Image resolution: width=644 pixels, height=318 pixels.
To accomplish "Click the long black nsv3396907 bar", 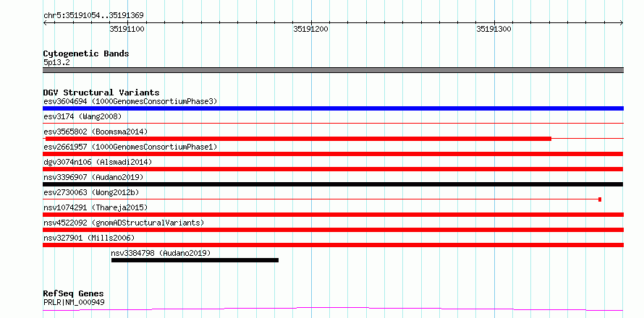I will pyautogui.click(x=333, y=184).
